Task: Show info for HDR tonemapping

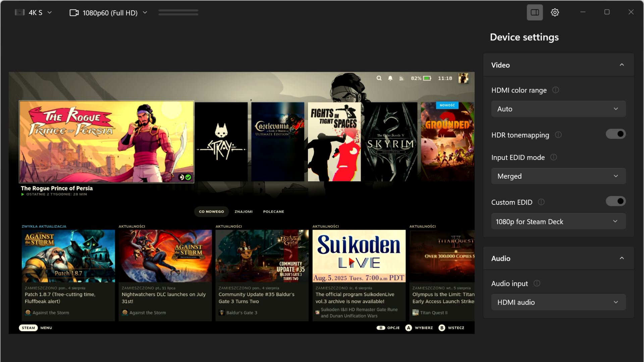Action: (558, 135)
